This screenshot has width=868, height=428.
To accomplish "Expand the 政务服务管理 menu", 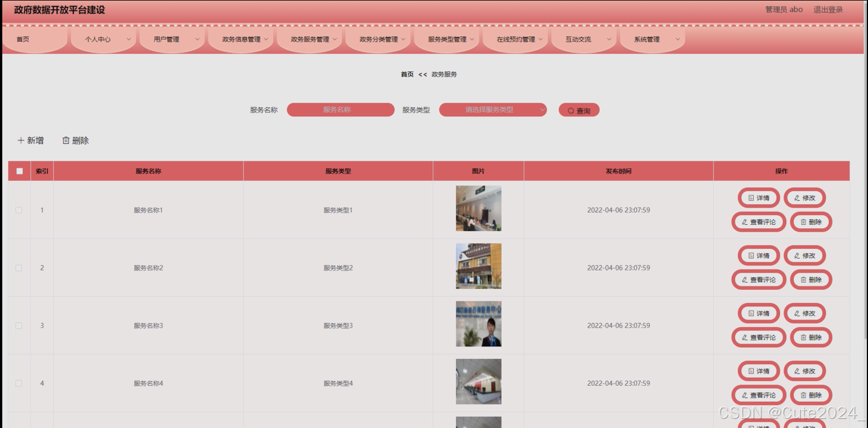I will pos(309,39).
